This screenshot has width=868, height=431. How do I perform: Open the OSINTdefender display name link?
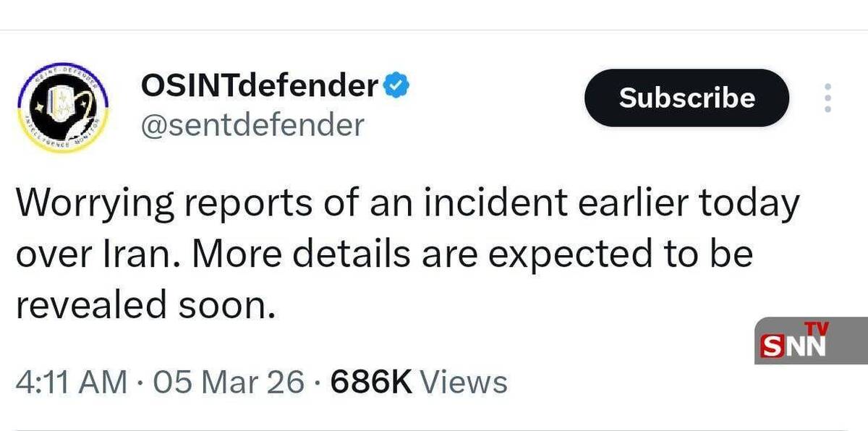click(x=259, y=87)
